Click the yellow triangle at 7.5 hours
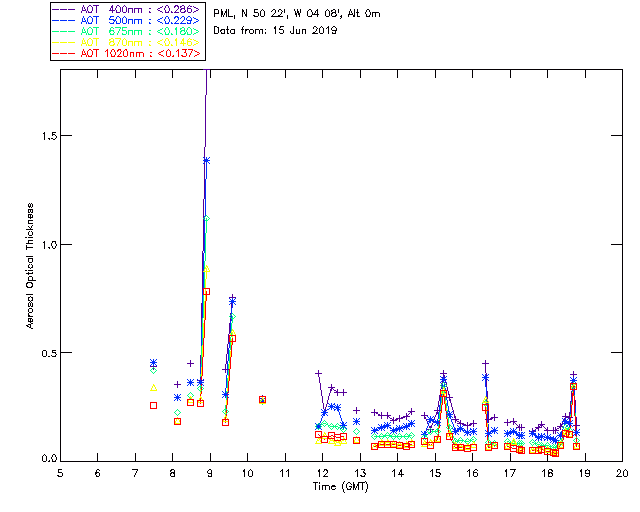The width and height of the screenshot is (640, 512). [153, 387]
